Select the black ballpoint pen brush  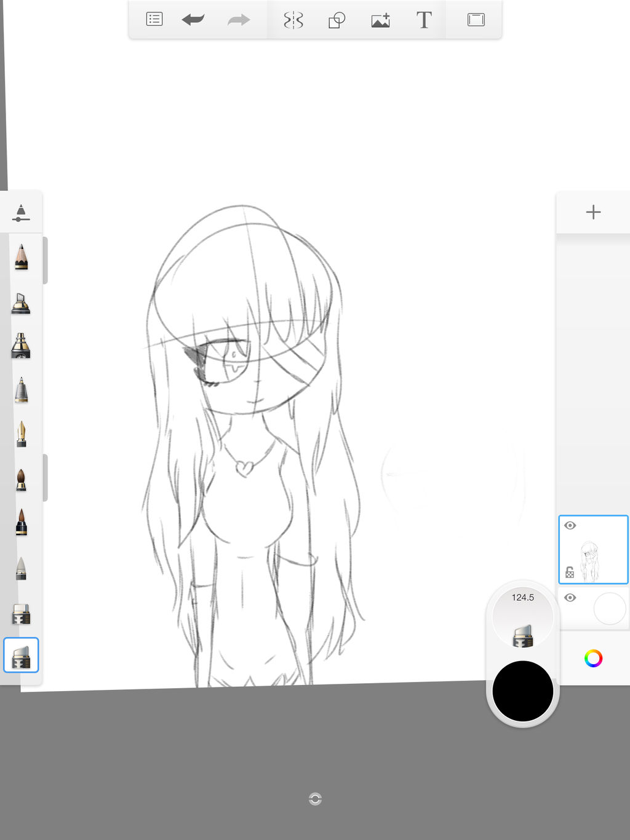coord(22,523)
